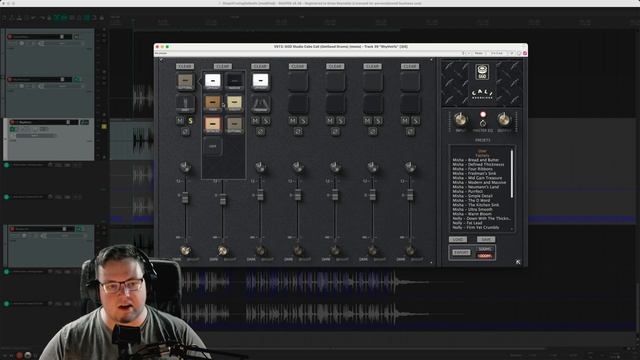
Task: Click CLEAR above the seventh channel
Action: coord(410,66)
